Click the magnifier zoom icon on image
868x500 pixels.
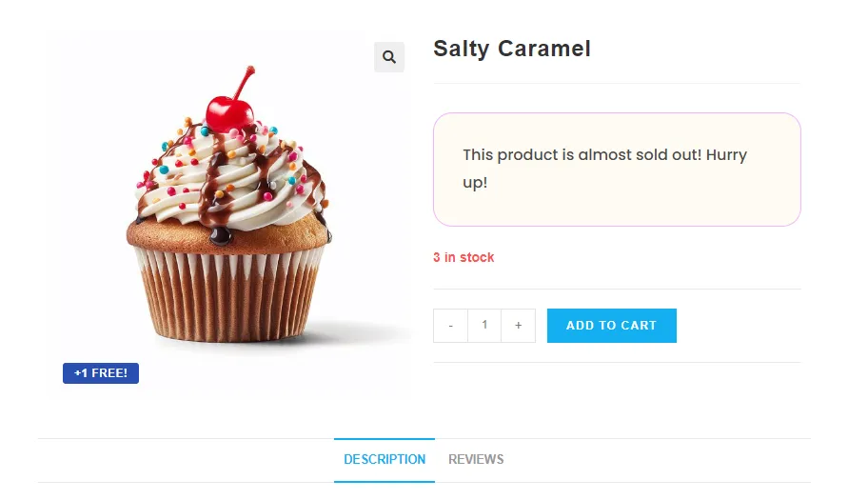pyautogui.click(x=389, y=57)
